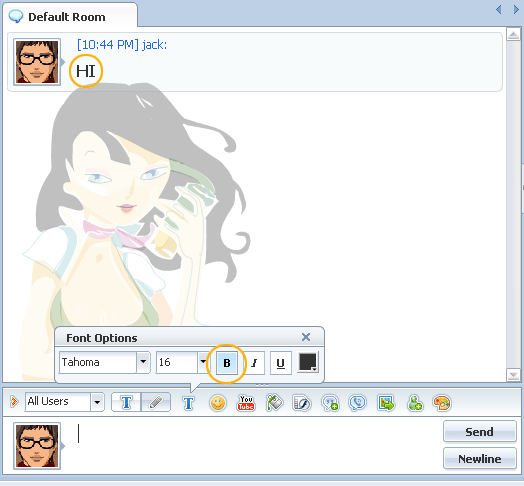Click the Newline button
Screen dimensions: 524x486
480,459
